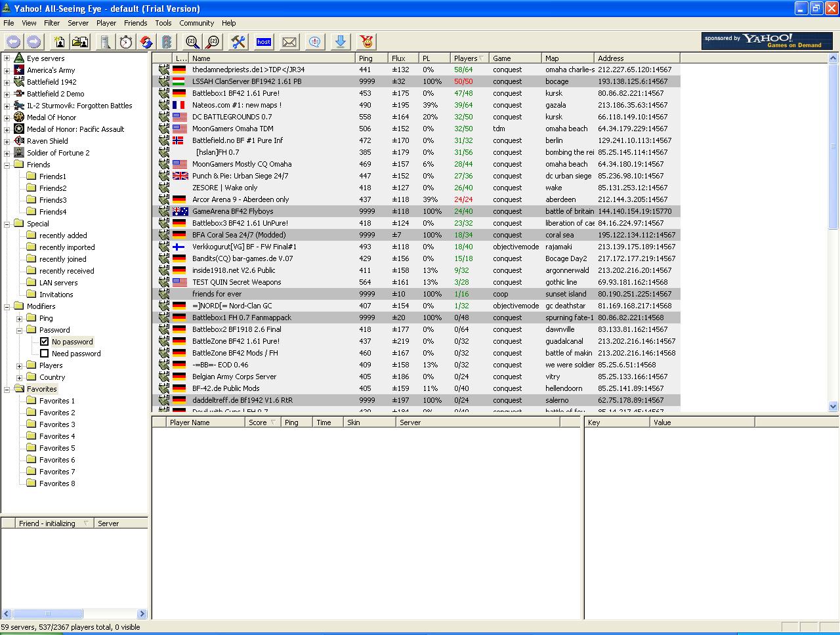
Task: Click the blue download arrow icon
Action: tap(341, 42)
